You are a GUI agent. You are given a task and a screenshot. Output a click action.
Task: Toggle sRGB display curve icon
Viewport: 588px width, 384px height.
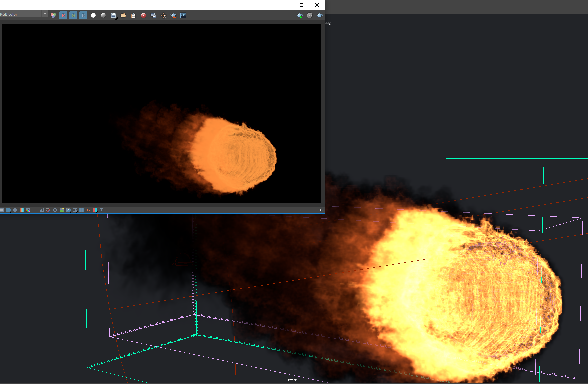[68, 210]
